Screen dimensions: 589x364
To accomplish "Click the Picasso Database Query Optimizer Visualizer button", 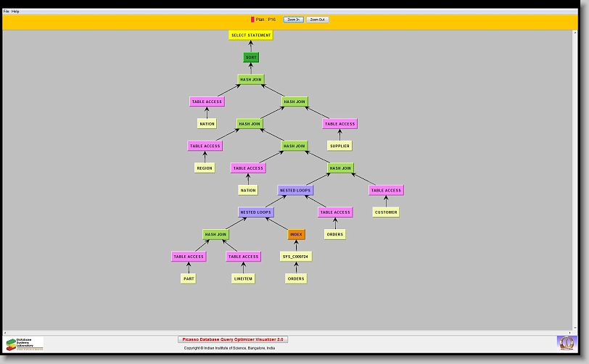I will [x=233, y=339].
